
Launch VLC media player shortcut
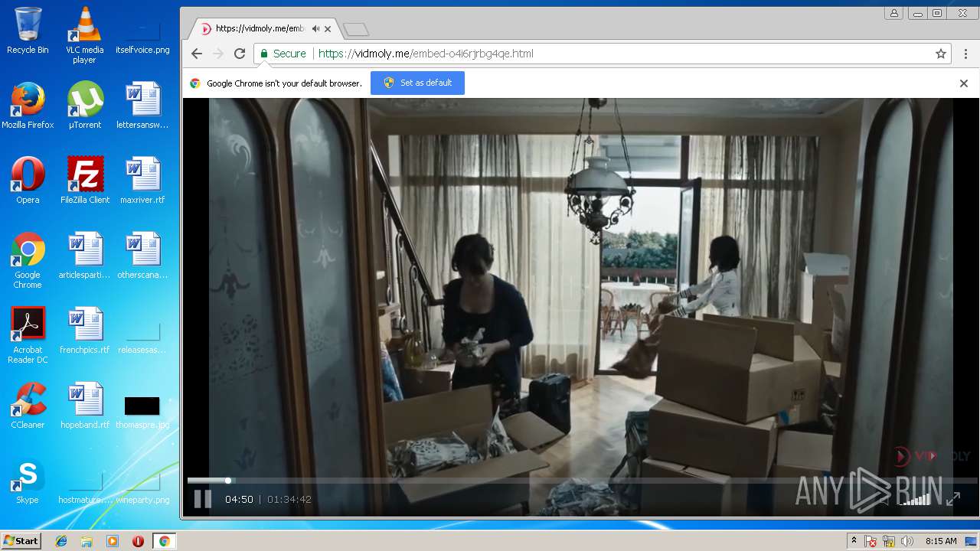(84, 35)
